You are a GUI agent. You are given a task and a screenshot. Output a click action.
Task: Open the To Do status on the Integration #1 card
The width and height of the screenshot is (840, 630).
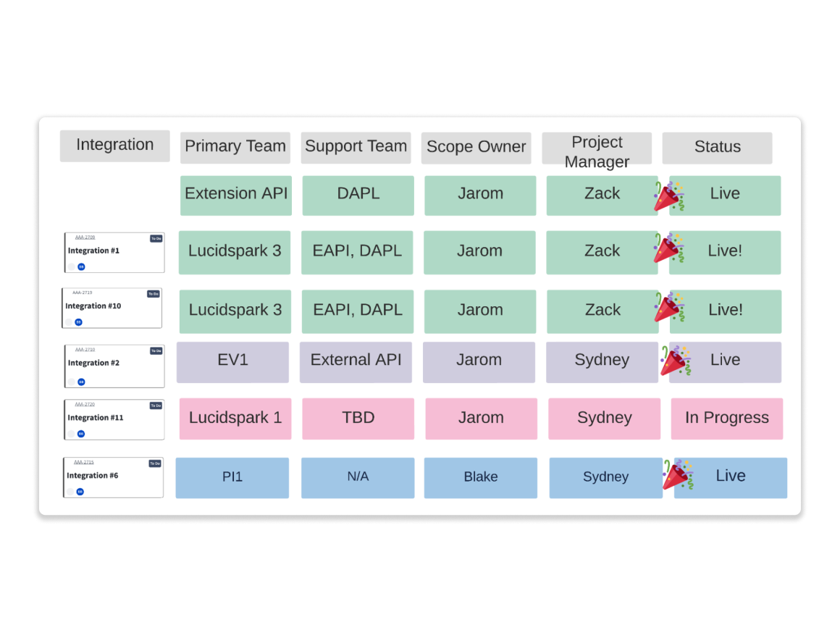(x=156, y=238)
